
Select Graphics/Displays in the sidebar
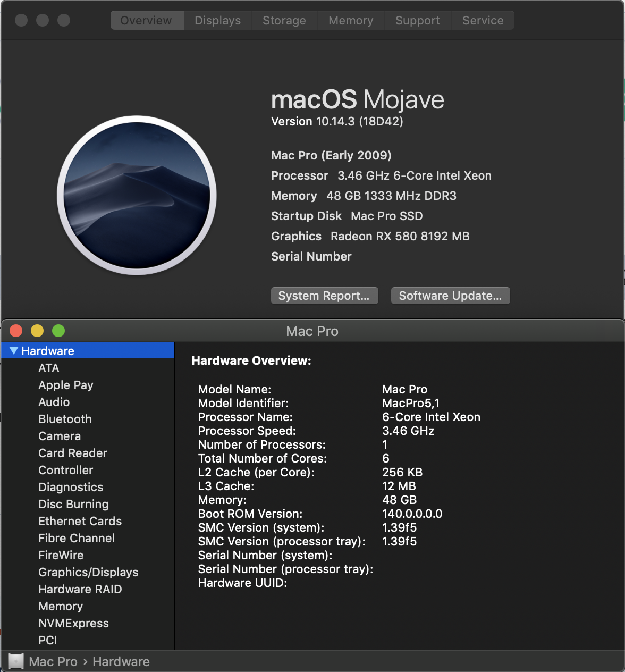pyautogui.click(x=88, y=572)
